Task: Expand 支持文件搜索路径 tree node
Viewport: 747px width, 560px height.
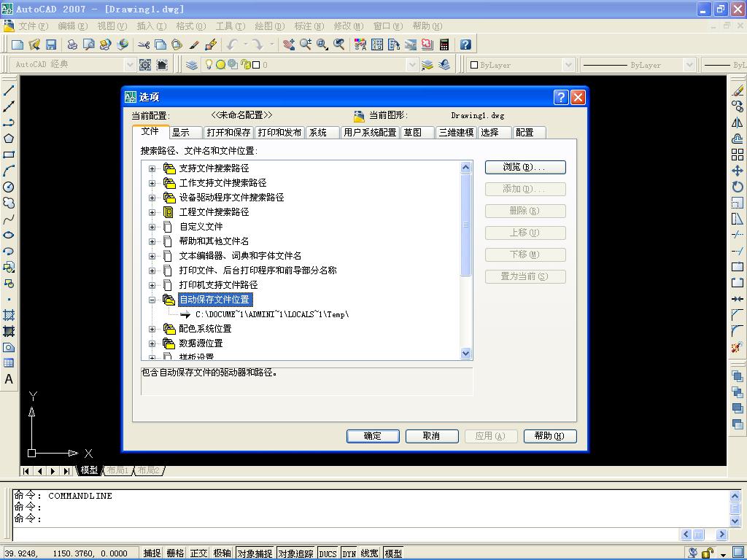Action: tap(152, 168)
